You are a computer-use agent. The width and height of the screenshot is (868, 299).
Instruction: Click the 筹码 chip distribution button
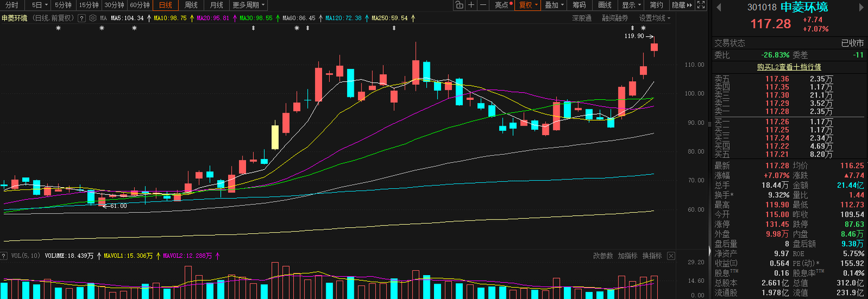coord(579,5)
